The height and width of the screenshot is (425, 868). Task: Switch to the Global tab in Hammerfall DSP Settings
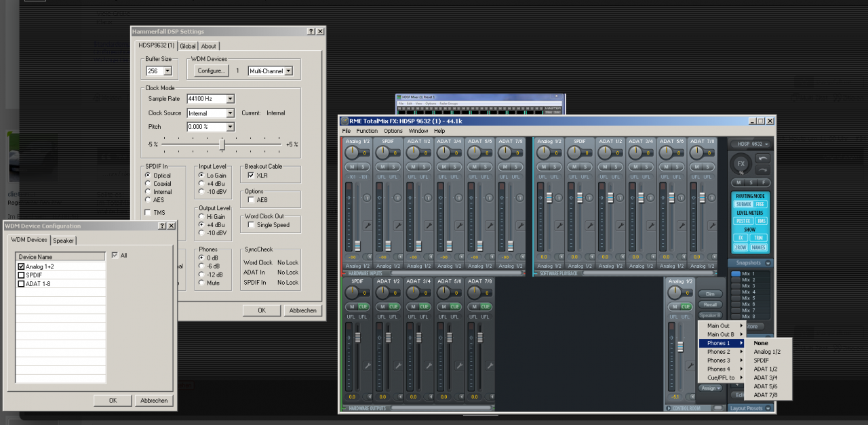tap(188, 46)
